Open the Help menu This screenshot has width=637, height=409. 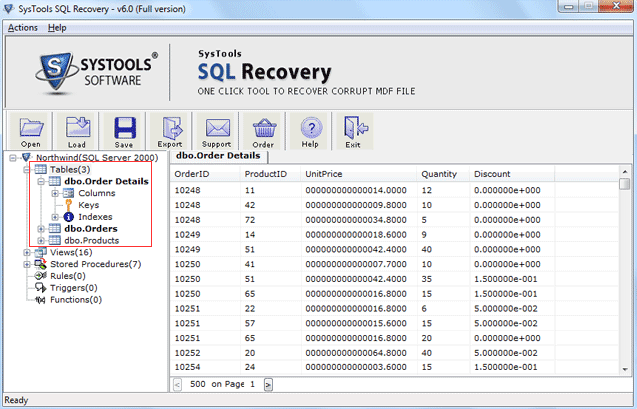[57, 28]
